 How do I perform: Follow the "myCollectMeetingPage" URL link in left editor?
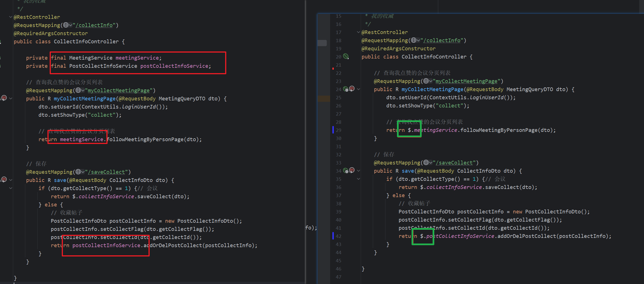(118, 91)
